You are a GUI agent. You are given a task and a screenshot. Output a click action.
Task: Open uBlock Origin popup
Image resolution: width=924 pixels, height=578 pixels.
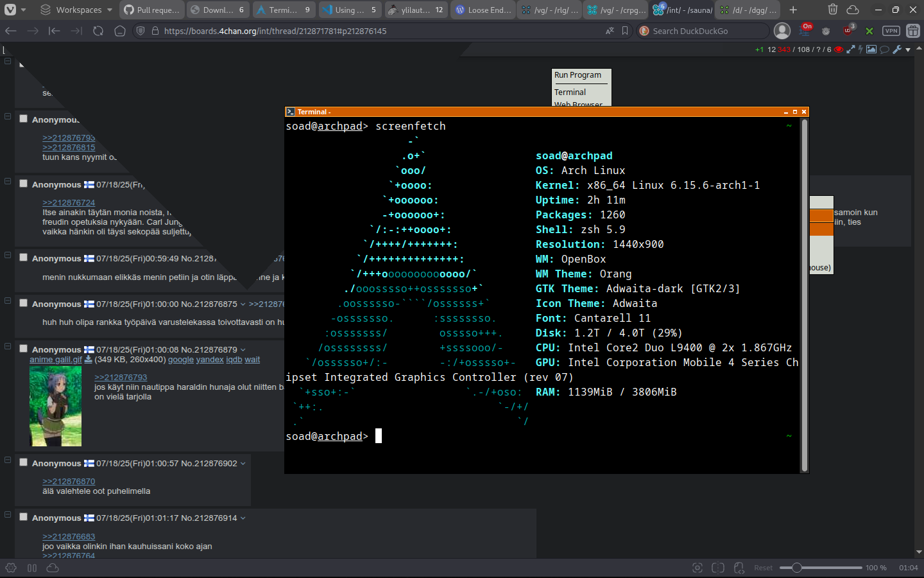pos(848,30)
